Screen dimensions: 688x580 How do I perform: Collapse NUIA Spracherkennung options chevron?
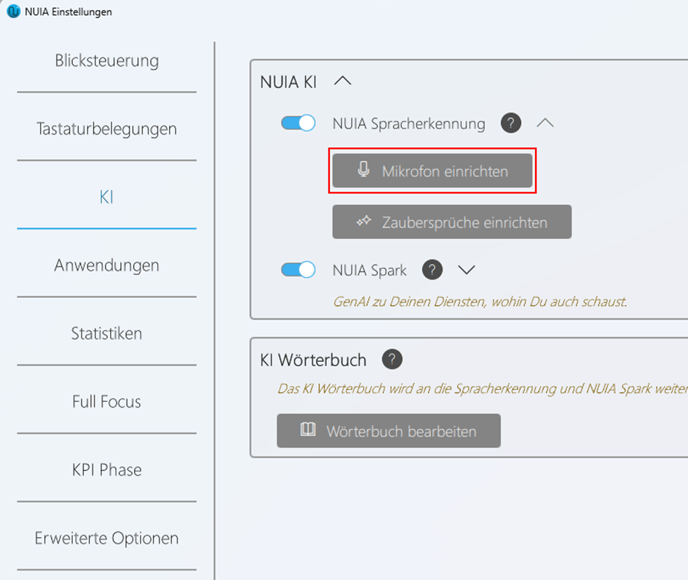click(545, 123)
